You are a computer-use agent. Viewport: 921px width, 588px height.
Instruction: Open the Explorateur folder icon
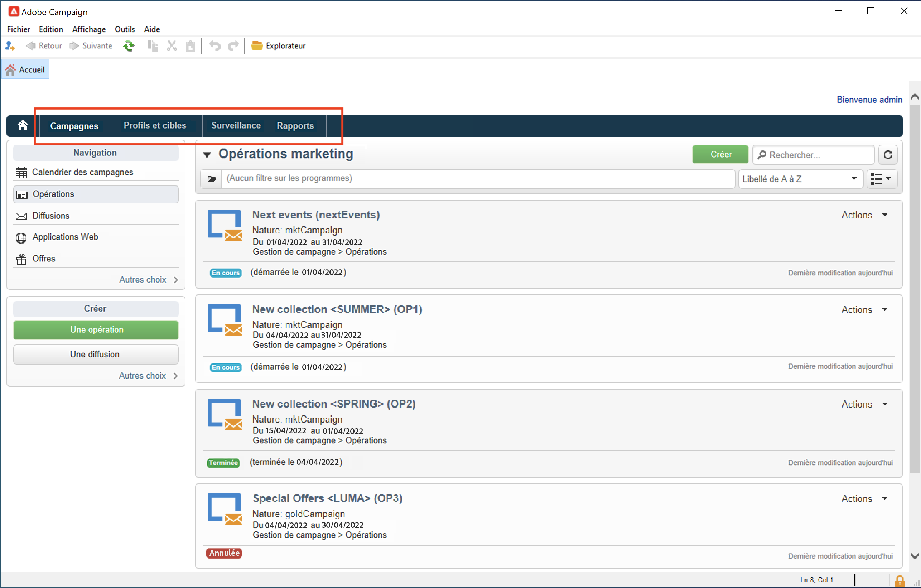point(257,46)
